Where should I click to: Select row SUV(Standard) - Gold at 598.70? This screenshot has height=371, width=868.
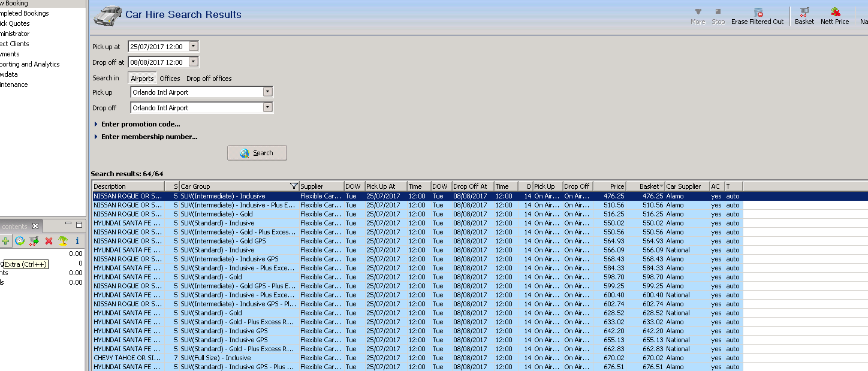click(x=417, y=277)
